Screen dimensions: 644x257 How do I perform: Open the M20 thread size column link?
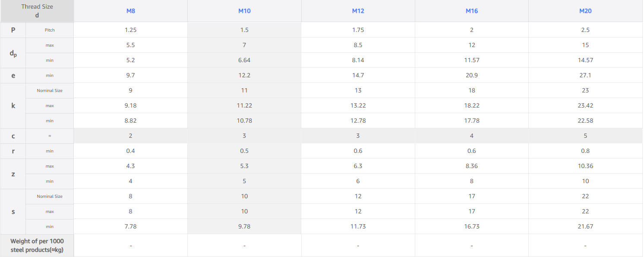pyautogui.click(x=585, y=11)
